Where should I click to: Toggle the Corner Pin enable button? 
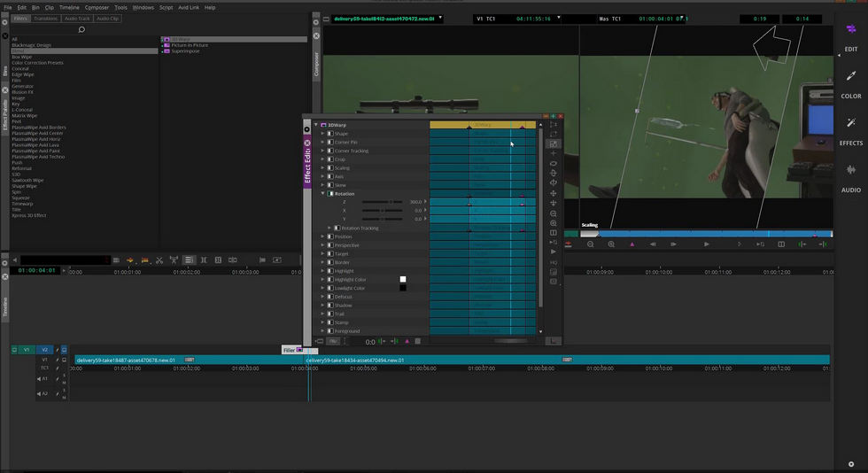[330, 142]
